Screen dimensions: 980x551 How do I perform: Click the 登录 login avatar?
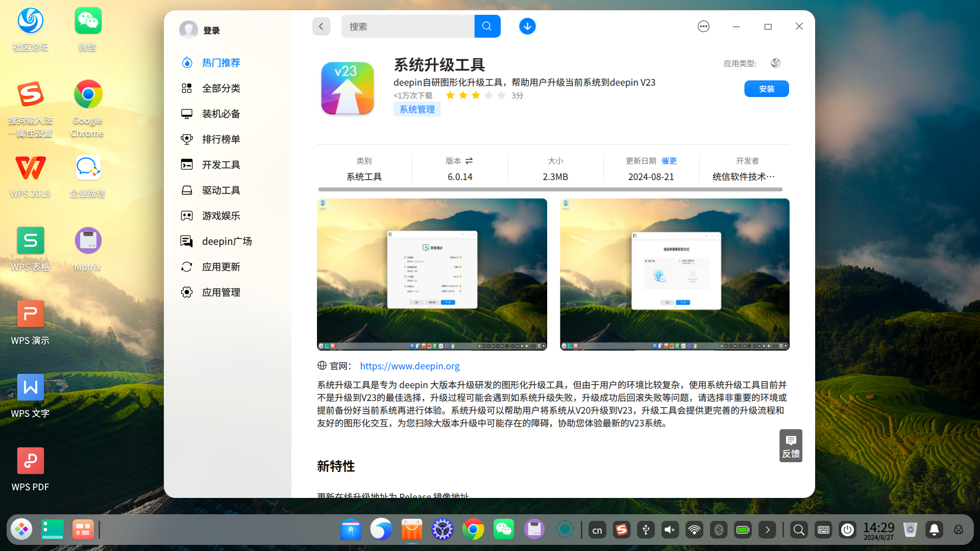[188, 30]
